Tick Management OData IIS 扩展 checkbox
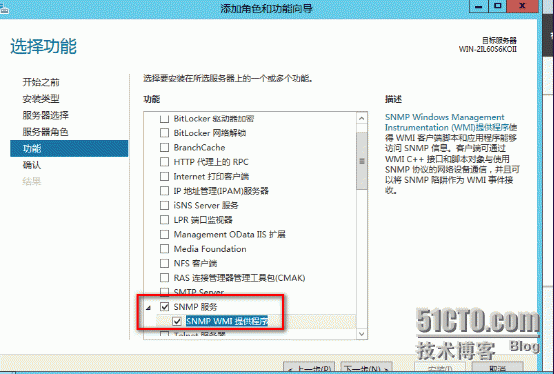 click(164, 234)
